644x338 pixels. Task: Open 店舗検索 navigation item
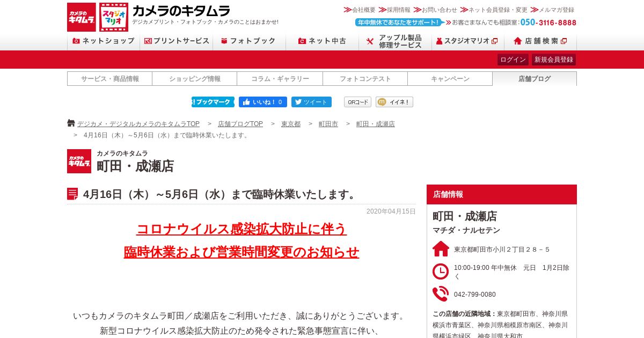[540, 41]
